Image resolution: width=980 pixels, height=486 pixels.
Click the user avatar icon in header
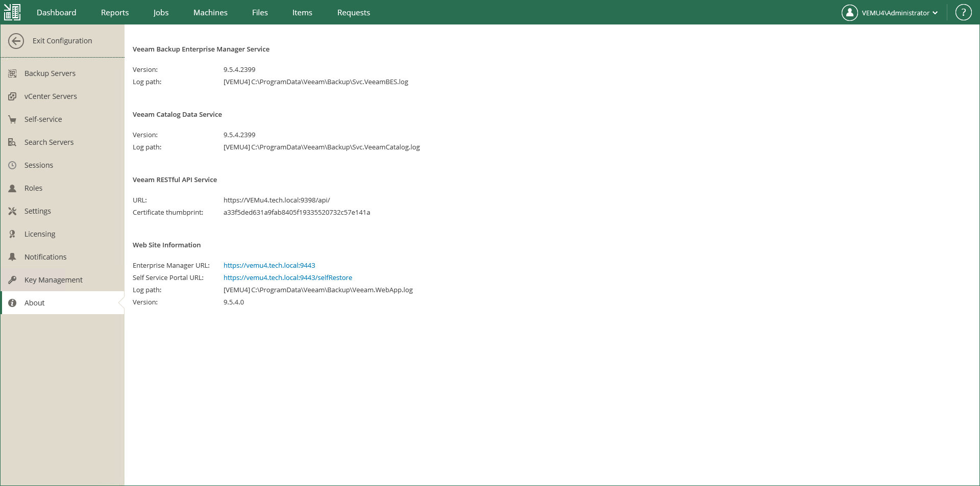click(x=850, y=13)
